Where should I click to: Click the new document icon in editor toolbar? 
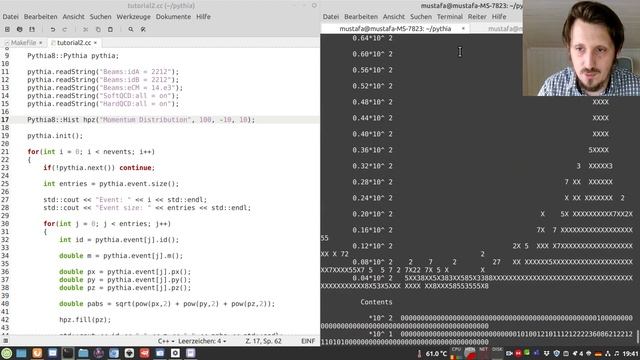[x=7, y=29]
